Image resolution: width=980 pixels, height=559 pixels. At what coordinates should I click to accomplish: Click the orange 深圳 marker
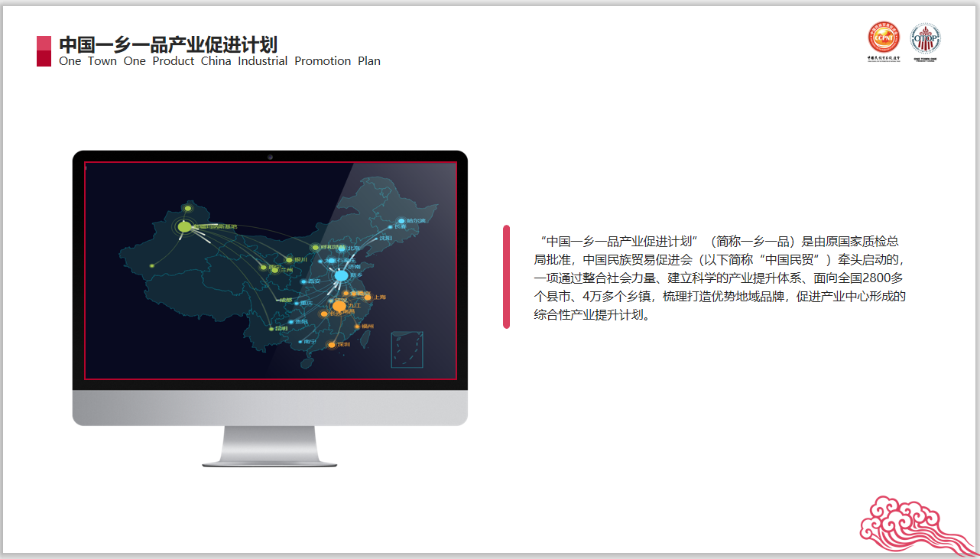click(332, 345)
